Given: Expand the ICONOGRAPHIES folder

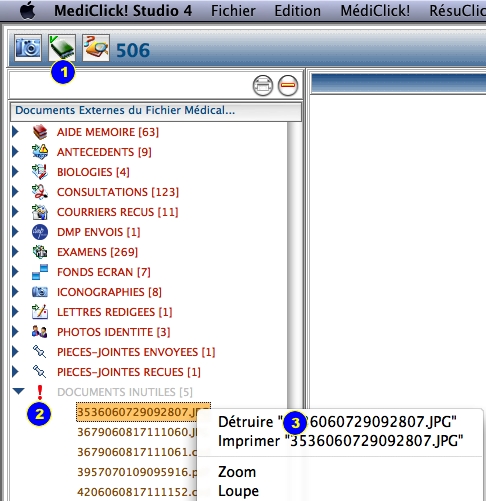Looking at the screenshot, I should tap(15, 292).
